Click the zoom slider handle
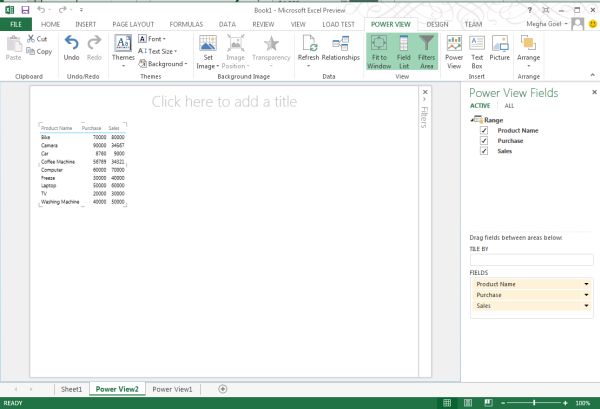Image resolution: width=600 pixels, height=409 pixels. click(x=534, y=402)
